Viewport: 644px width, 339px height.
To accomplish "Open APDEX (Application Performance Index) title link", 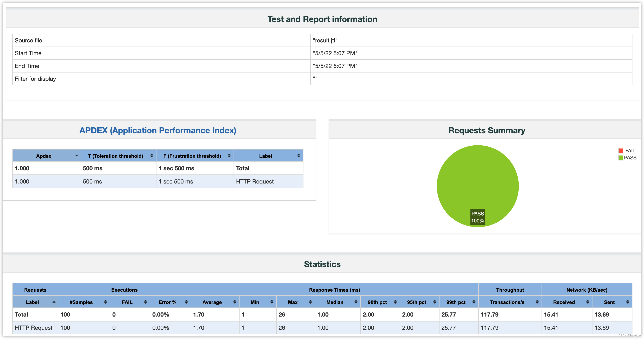I will pos(157,130).
